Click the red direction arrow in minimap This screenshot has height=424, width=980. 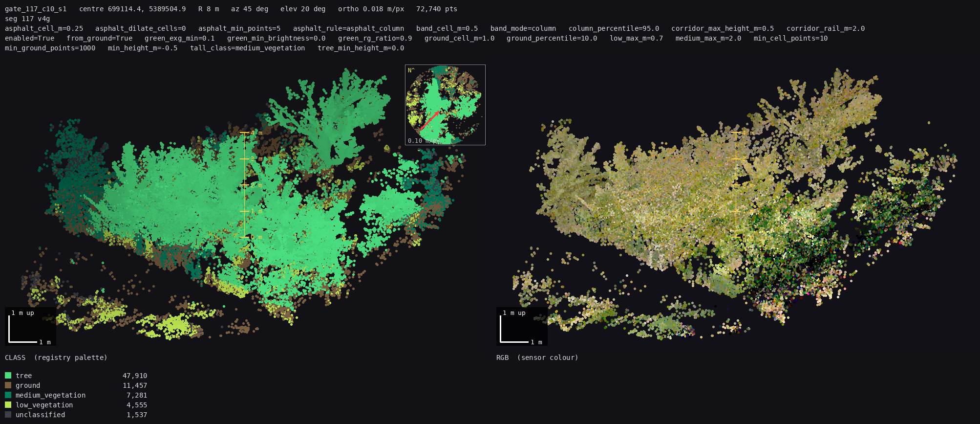[x=430, y=120]
